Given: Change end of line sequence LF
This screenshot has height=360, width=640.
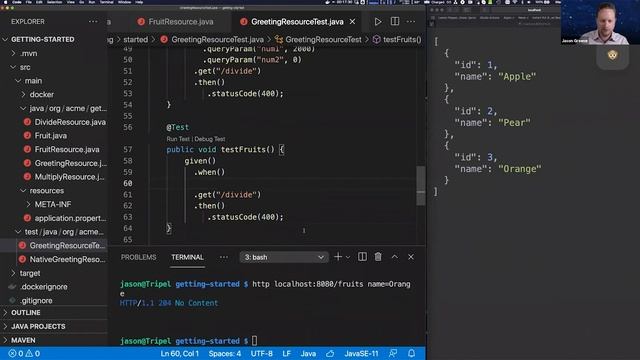Looking at the screenshot, I should [x=287, y=353].
